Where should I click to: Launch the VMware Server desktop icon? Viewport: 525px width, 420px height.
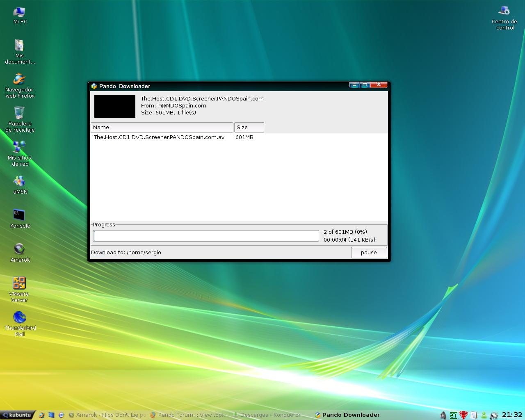pos(19,290)
